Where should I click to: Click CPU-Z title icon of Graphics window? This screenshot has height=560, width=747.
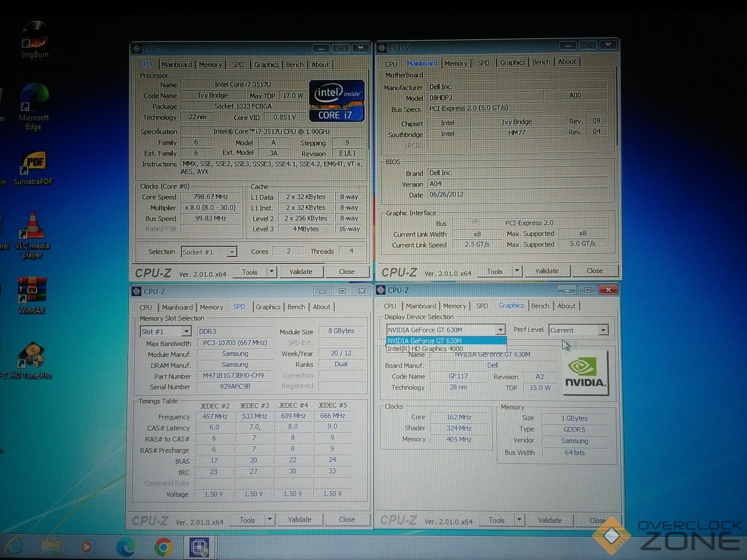click(381, 290)
